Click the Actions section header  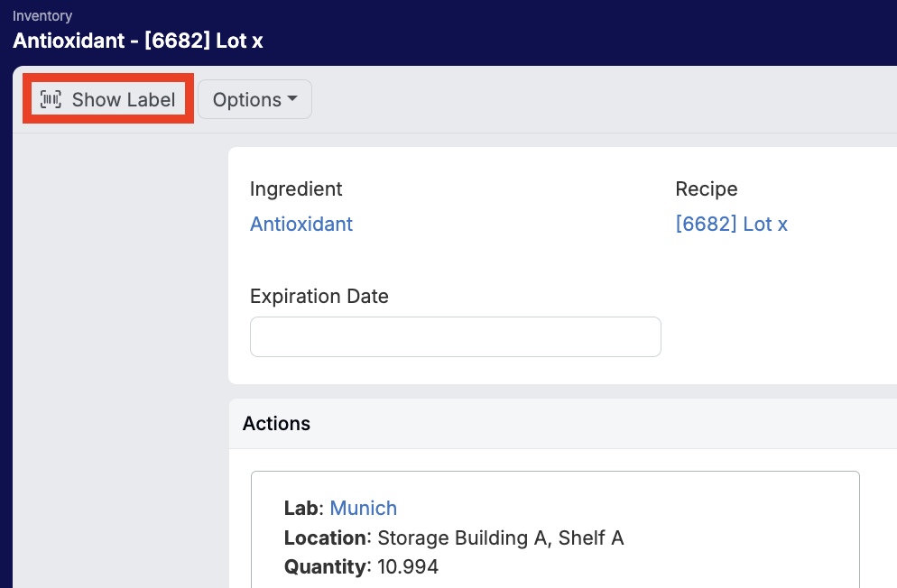[276, 423]
